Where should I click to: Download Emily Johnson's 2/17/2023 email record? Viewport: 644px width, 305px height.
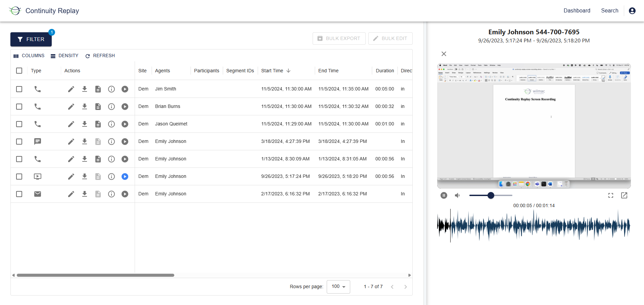85,194
